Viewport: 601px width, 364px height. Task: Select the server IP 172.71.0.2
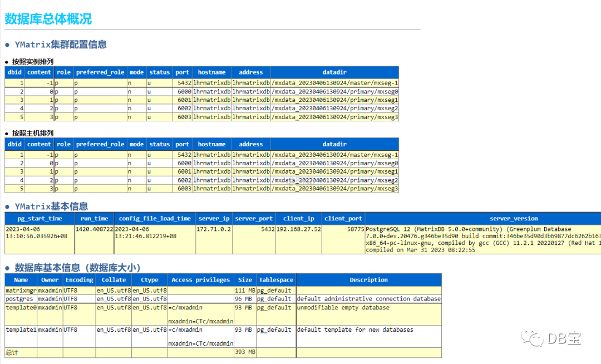[x=214, y=229]
